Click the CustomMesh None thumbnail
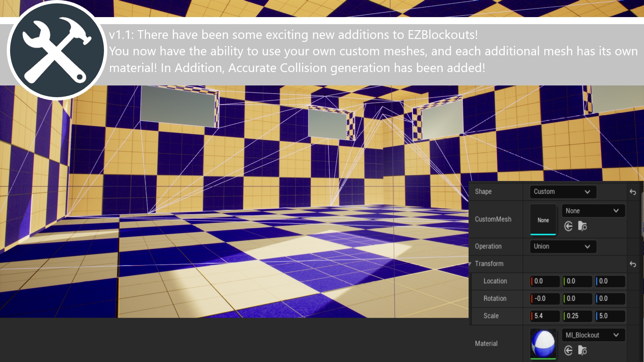The height and width of the screenshot is (362, 644). coord(543,220)
